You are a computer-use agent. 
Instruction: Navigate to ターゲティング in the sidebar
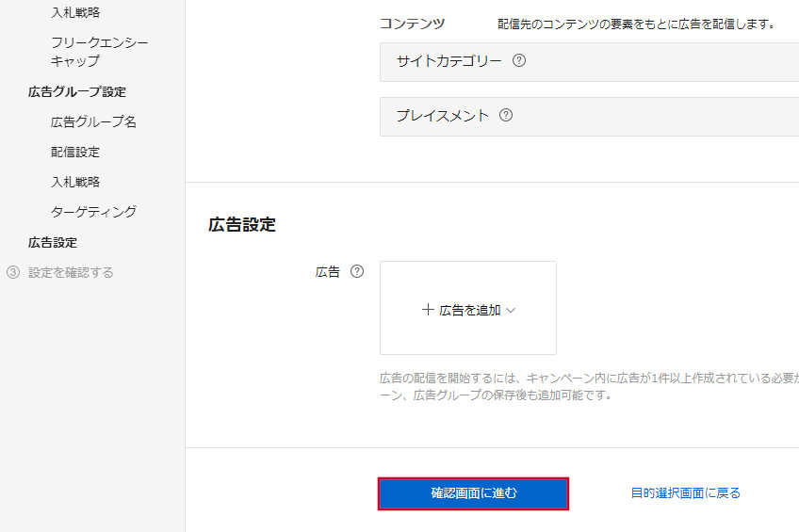93,212
